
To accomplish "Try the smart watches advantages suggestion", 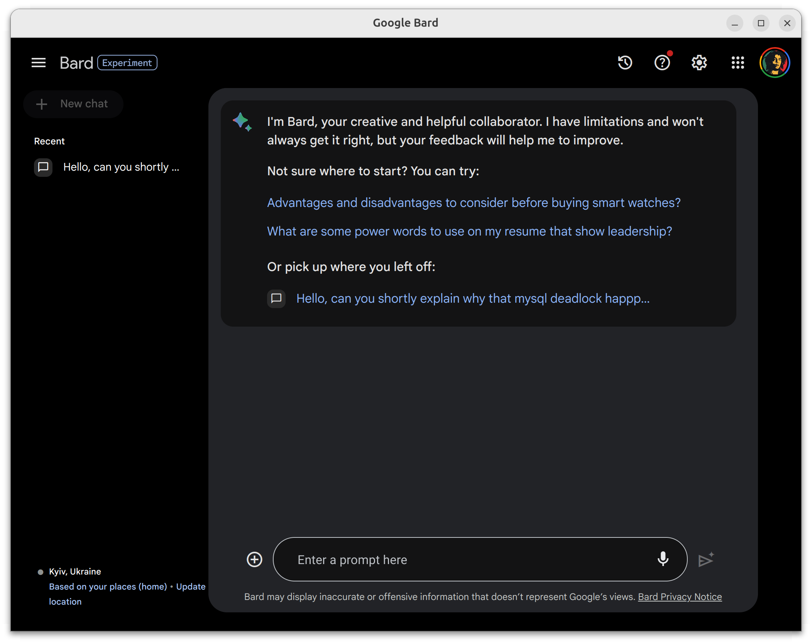I will point(474,203).
